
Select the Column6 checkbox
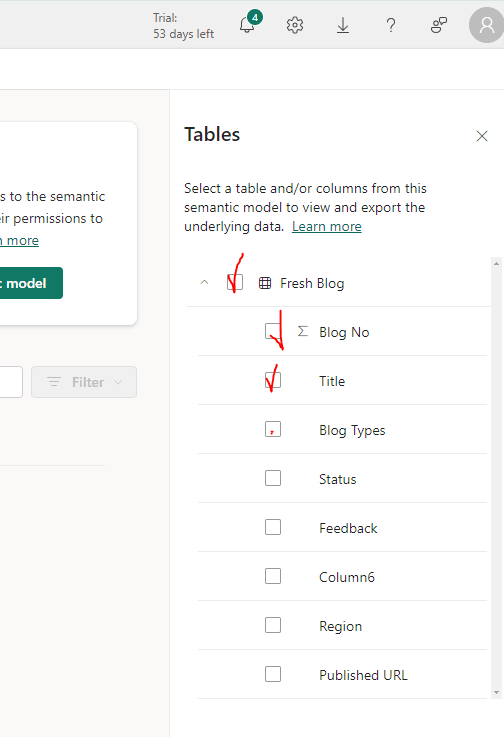(x=273, y=576)
